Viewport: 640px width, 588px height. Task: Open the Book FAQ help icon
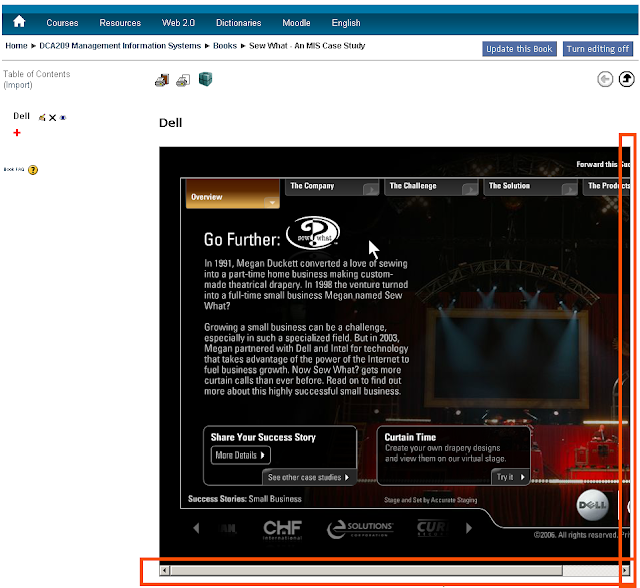(x=33, y=170)
